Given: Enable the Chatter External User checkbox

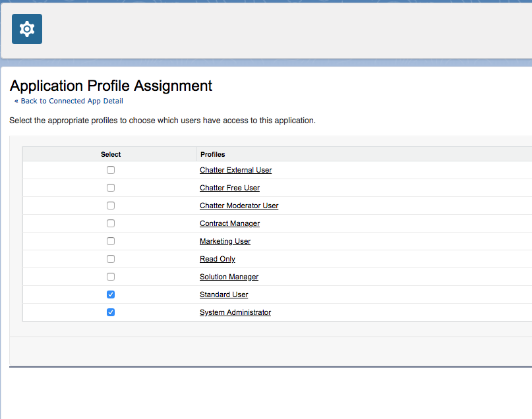Looking at the screenshot, I should 111,170.
